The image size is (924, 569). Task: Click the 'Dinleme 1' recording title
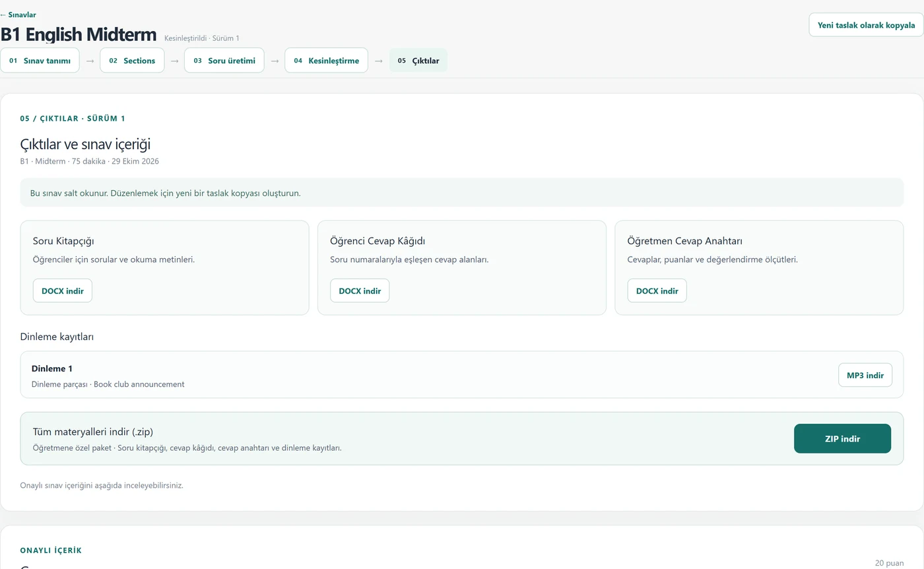[x=52, y=368]
